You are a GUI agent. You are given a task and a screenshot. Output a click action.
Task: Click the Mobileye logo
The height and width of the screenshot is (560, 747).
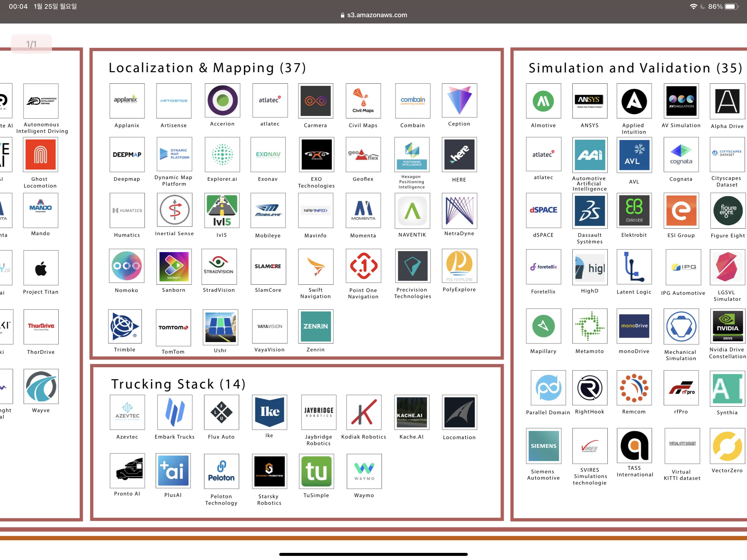click(x=268, y=211)
